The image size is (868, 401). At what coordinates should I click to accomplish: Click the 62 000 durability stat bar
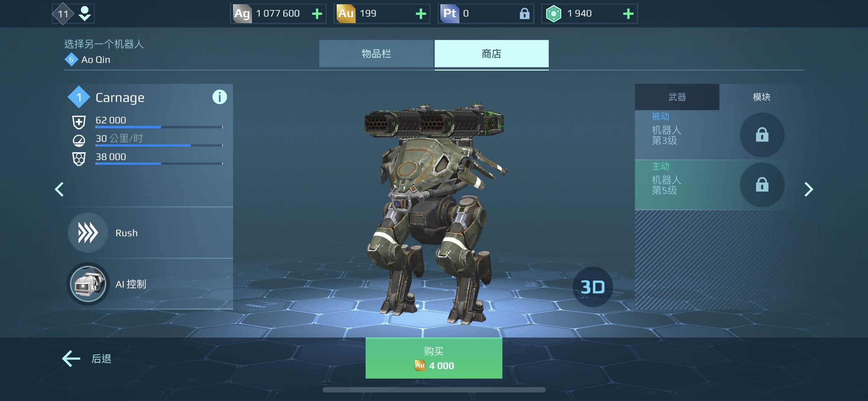coord(159,127)
